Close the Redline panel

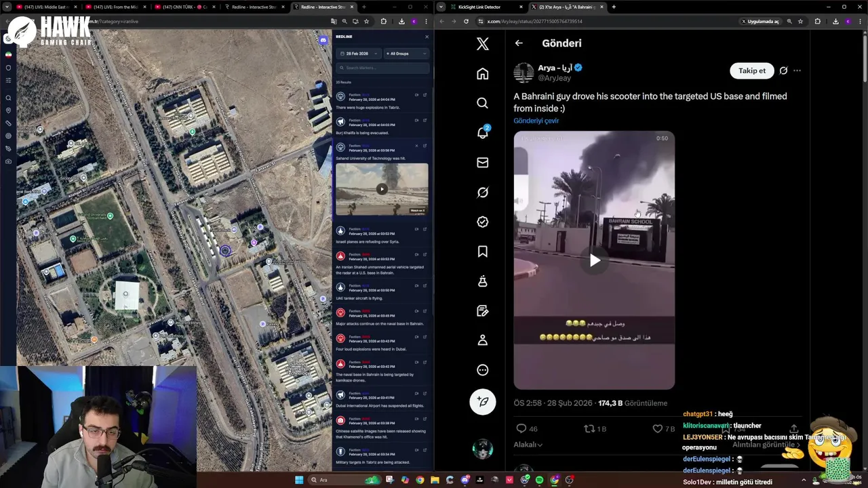[x=427, y=37]
